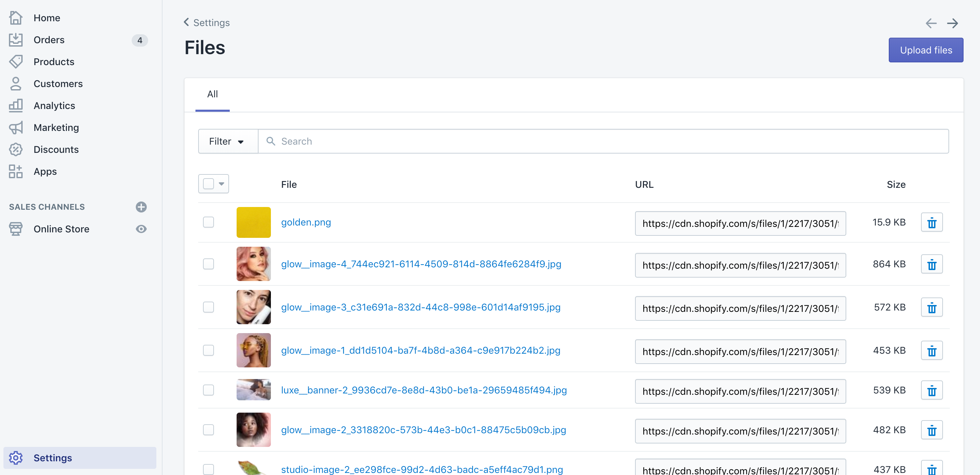The image size is (980, 475).
Task: Click the Search files input field
Action: [609, 142]
